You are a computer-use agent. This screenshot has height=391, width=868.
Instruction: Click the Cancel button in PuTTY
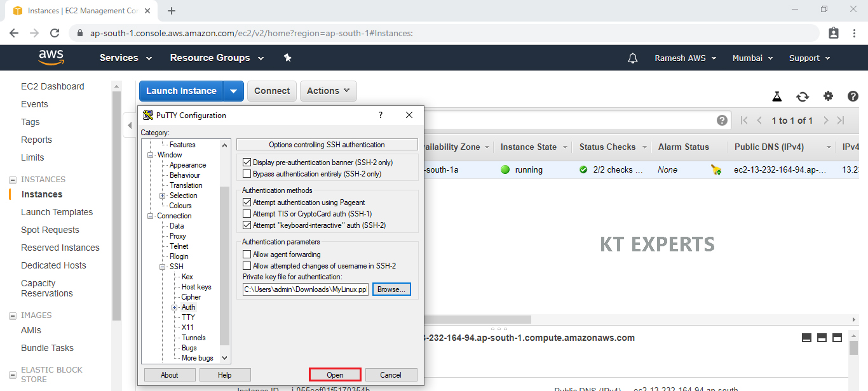click(391, 375)
